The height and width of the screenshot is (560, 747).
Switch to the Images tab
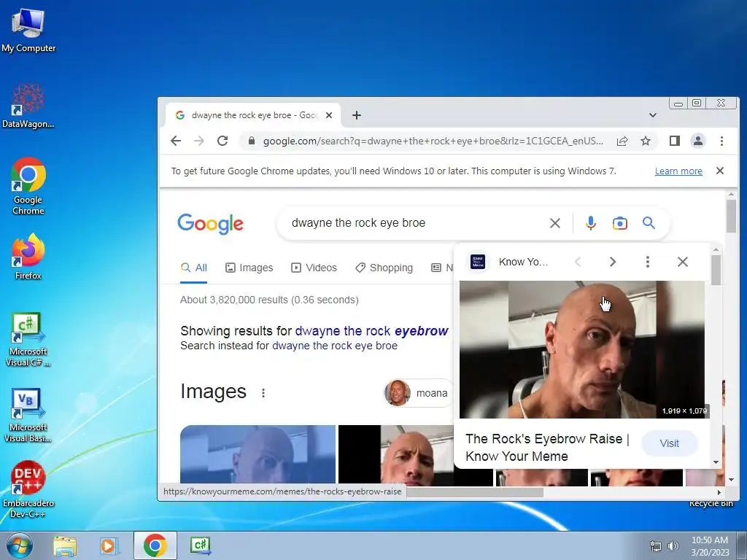pyautogui.click(x=249, y=268)
